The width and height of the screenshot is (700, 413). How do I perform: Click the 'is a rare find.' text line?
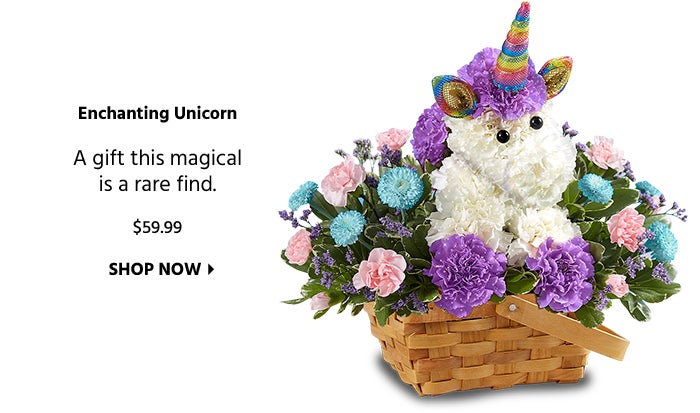[158, 184]
